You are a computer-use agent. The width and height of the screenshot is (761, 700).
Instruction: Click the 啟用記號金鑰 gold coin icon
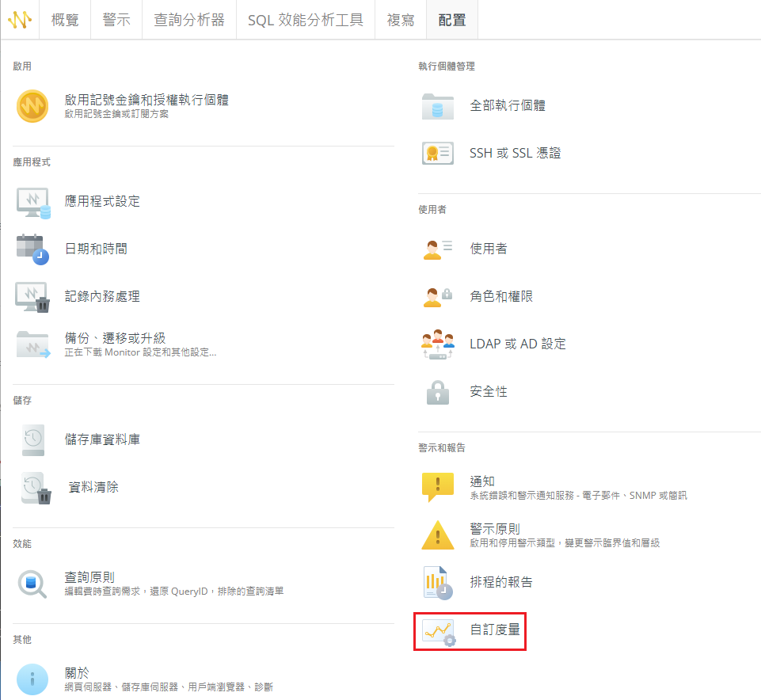(x=32, y=106)
